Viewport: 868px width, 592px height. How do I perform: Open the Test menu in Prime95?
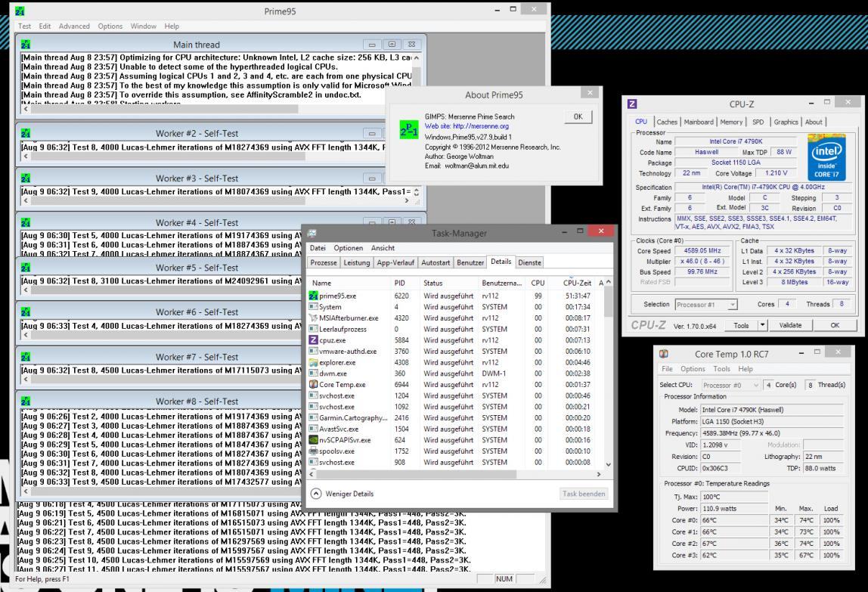click(x=24, y=26)
